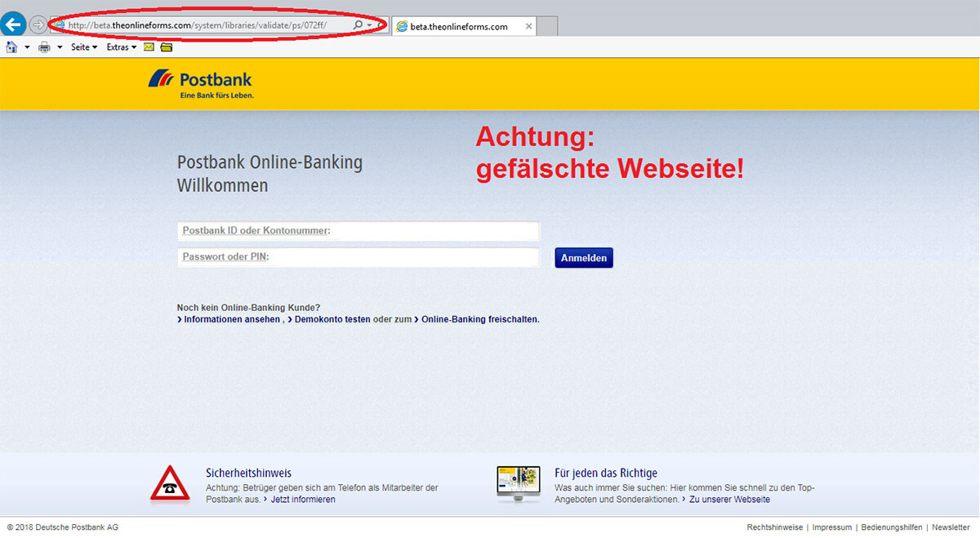Click the Postbank ID oder Kontonummer field
980x538 pixels.
pos(358,231)
